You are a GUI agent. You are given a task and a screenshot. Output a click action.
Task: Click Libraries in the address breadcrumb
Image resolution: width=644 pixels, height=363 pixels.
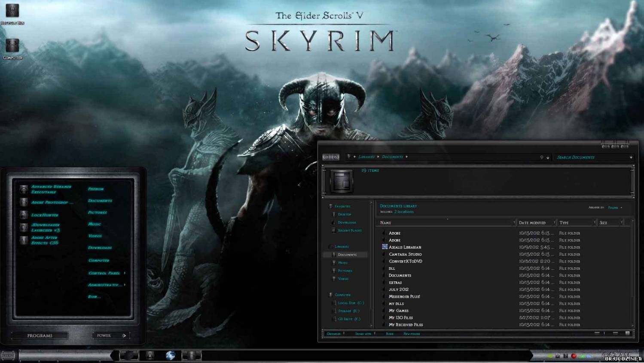click(366, 157)
